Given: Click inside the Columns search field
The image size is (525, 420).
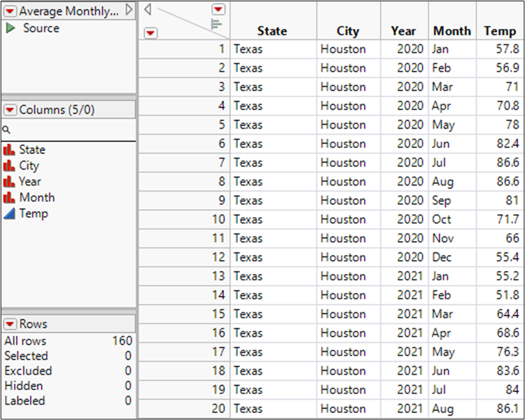Looking at the screenshot, I should (x=71, y=129).
